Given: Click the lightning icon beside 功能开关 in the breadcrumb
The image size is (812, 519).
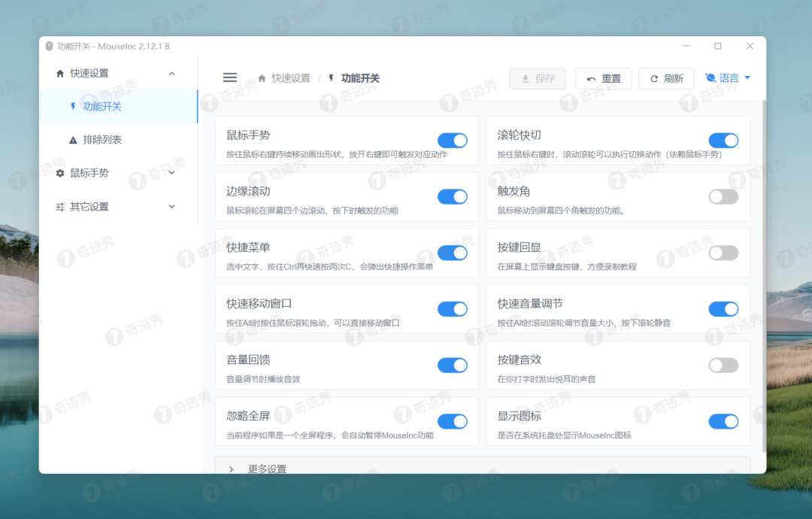Looking at the screenshot, I should (x=332, y=78).
